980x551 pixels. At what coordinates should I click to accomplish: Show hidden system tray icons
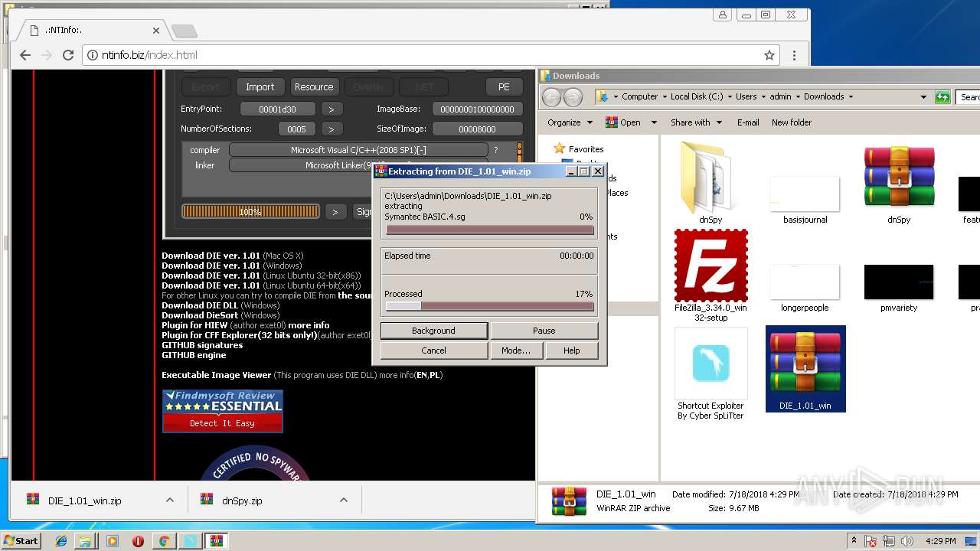tap(854, 541)
